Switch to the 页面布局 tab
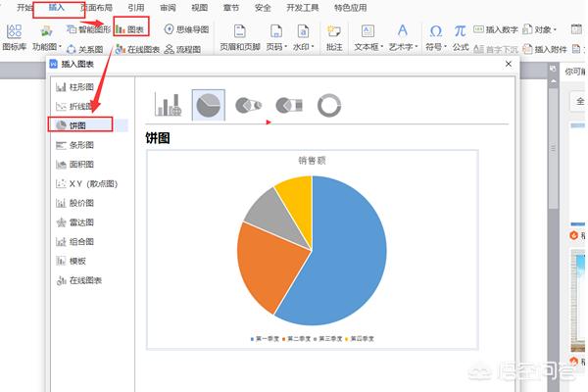The width and height of the screenshot is (588, 392). tap(97, 8)
